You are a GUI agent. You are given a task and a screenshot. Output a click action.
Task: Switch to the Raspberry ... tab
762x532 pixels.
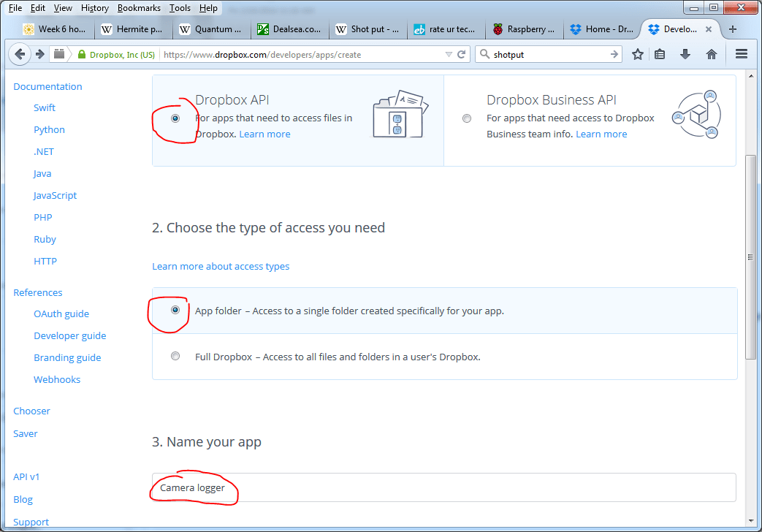pos(525,29)
